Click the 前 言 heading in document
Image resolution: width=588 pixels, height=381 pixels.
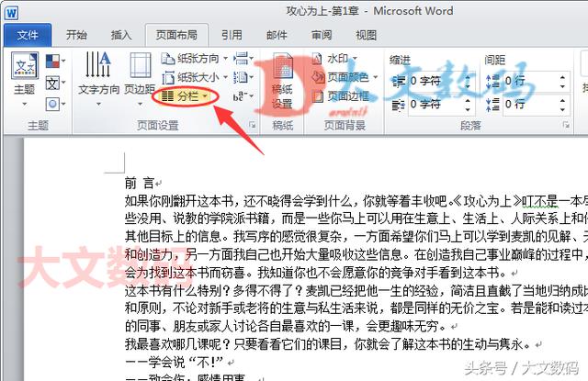140,184
